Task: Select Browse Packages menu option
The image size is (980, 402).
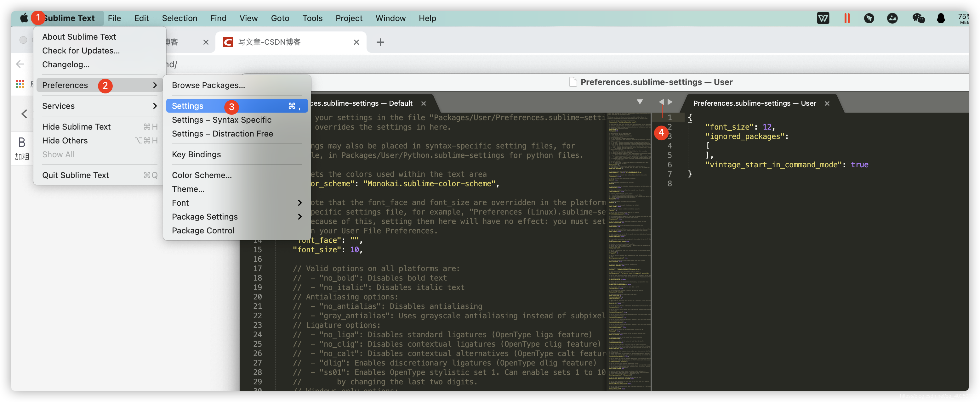Action: click(x=208, y=85)
